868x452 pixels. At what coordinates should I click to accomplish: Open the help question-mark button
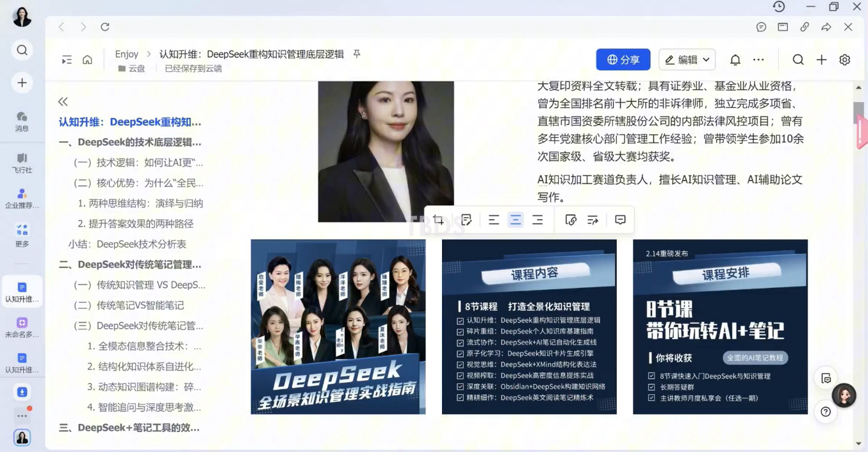click(826, 412)
